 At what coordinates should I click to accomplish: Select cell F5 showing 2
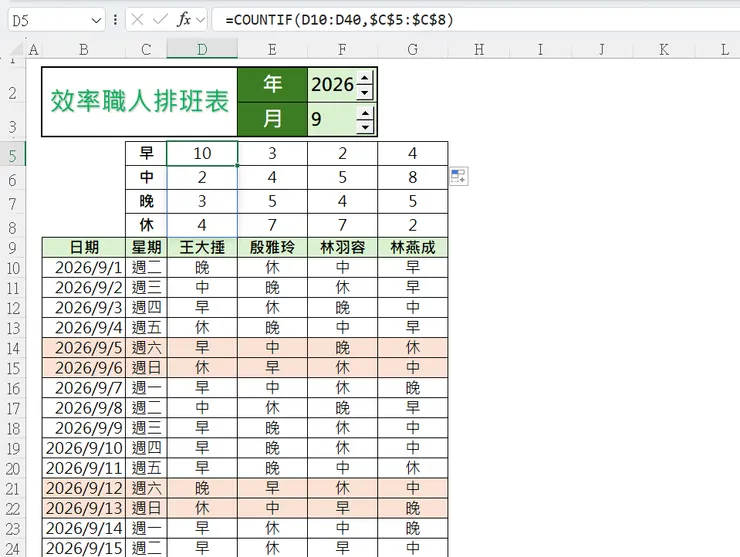tap(342, 153)
